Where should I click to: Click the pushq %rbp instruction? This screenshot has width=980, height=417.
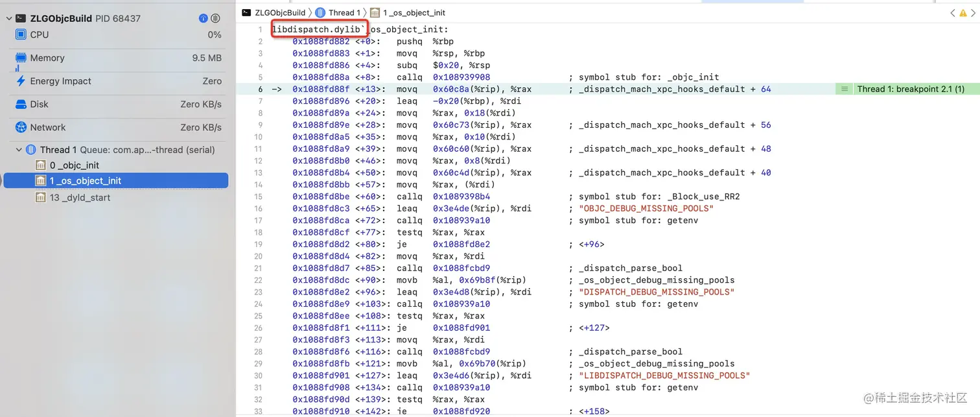426,42
